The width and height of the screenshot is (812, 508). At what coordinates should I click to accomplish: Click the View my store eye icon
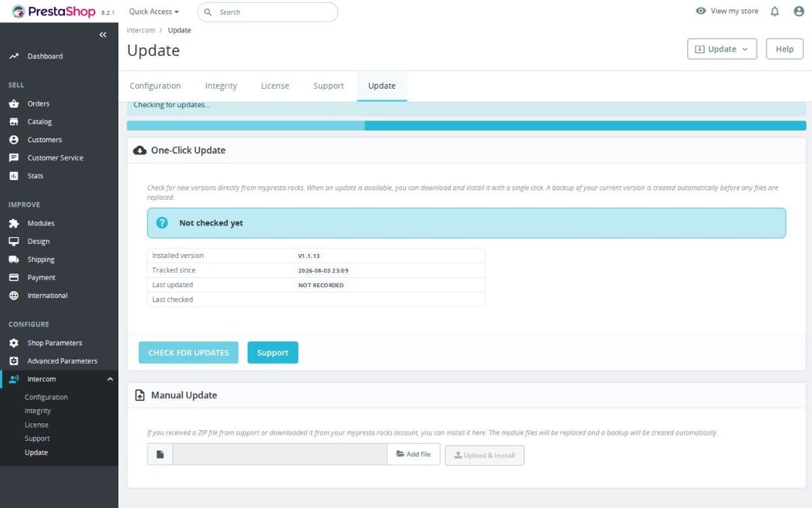[x=701, y=11]
